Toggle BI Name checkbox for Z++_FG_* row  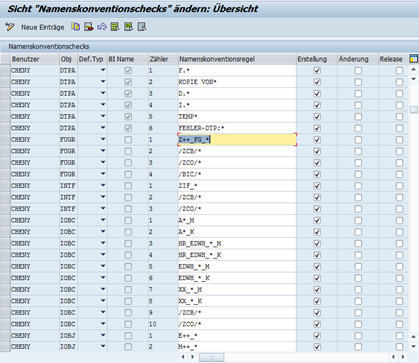point(128,140)
